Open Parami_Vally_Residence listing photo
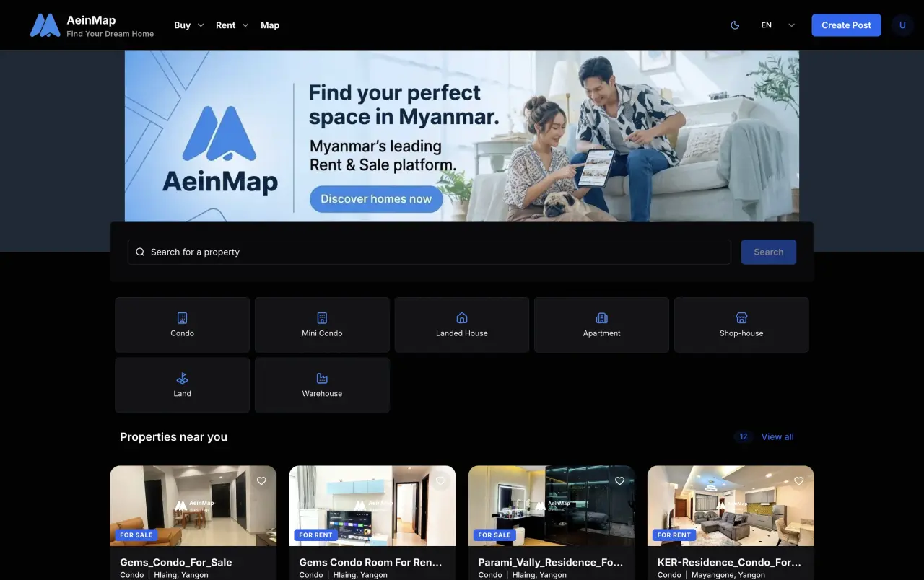 pos(552,506)
